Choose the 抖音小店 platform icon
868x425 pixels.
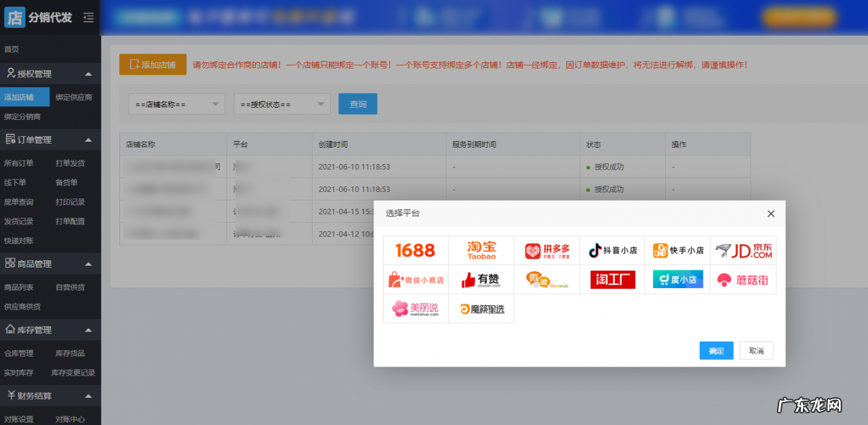point(612,249)
